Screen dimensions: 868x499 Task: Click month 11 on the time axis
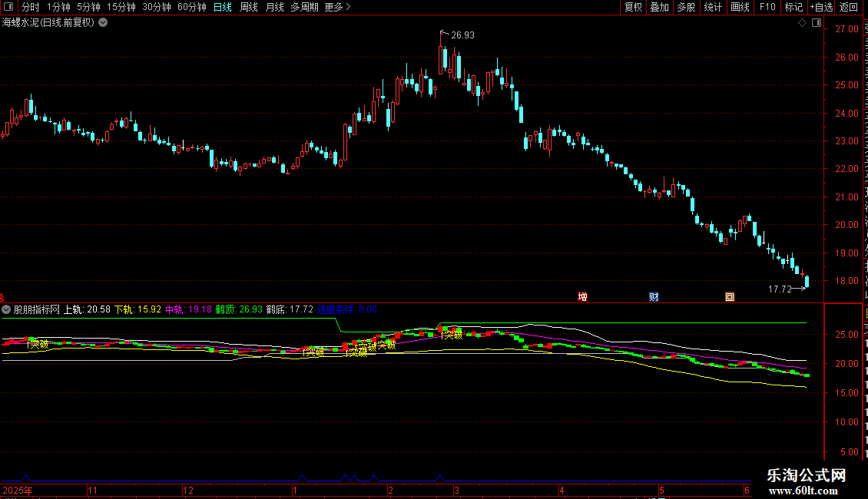(x=92, y=490)
